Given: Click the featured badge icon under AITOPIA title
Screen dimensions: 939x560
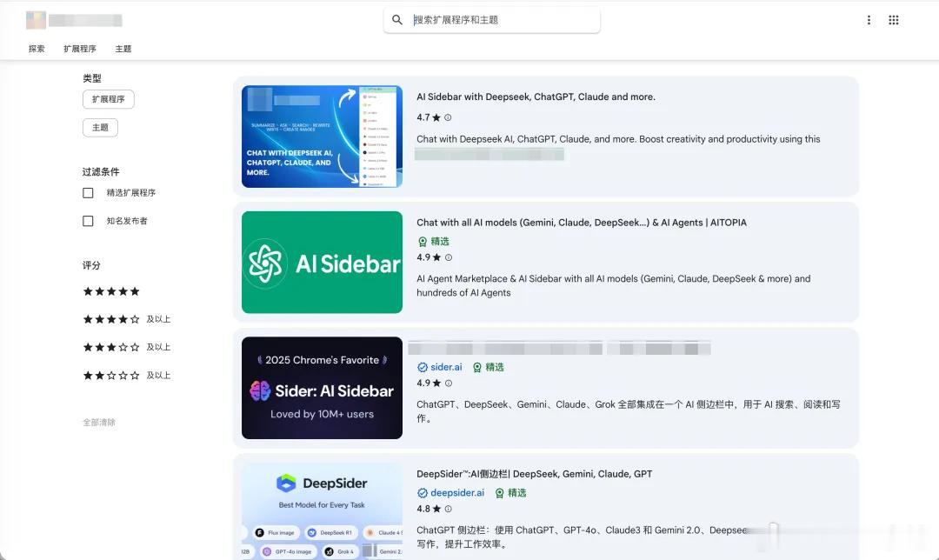Looking at the screenshot, I should [x=423, y=242].
